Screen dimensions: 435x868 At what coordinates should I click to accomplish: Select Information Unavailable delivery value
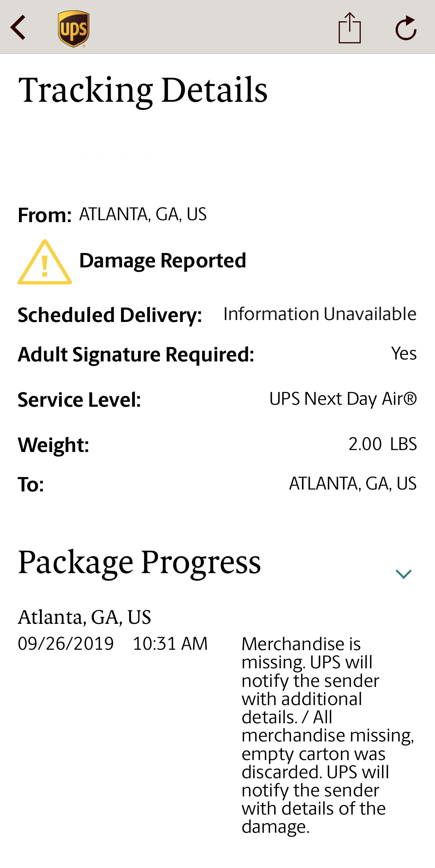pos(320,314)
